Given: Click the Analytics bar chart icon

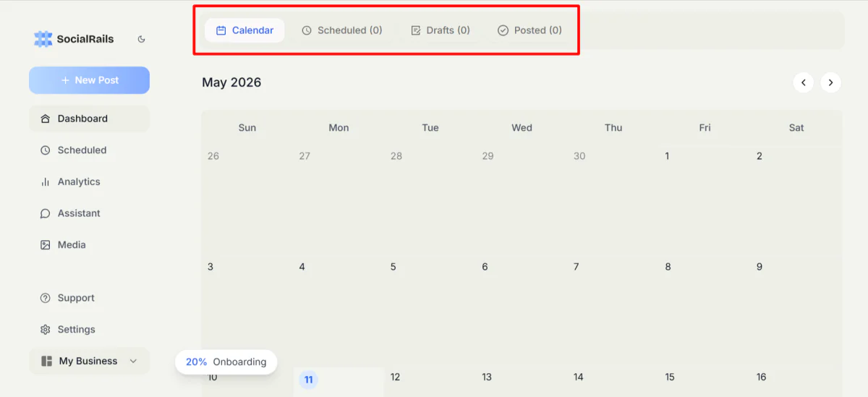Looking at the screenshot, I should pyautogui.click(x=45, y=182).
